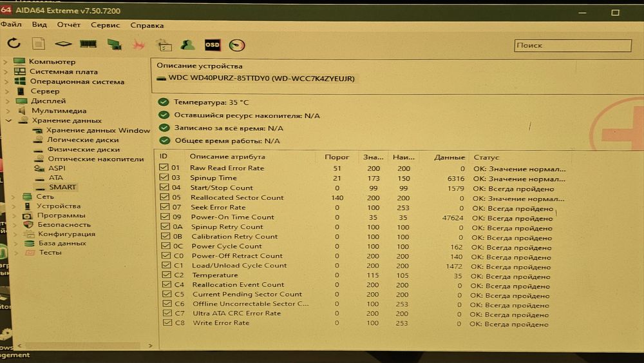
Task: Toggle checkbox for Seek Error Rate
Action: tap(165, 207)
